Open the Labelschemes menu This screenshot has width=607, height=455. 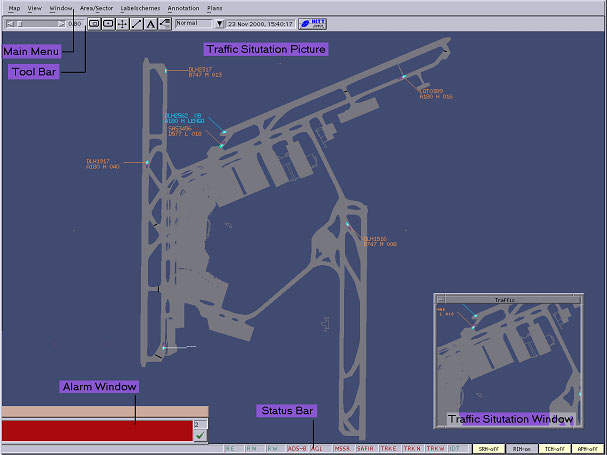[x=139, y=7]
